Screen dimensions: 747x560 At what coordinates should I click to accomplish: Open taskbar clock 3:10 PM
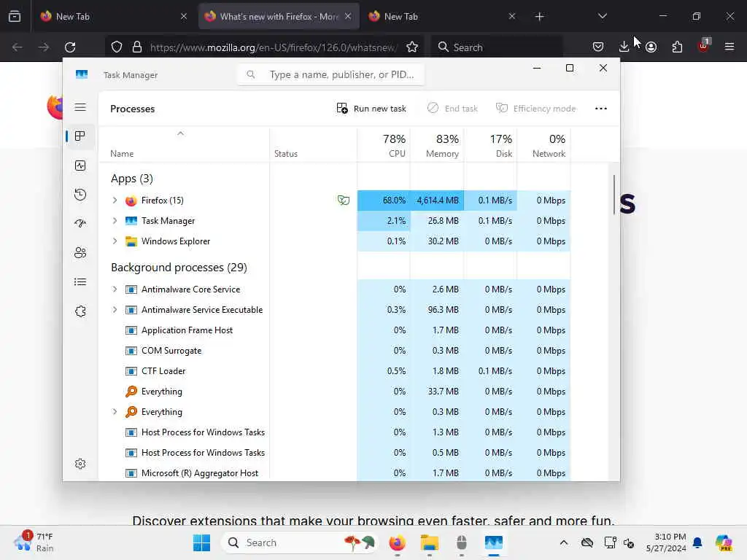(666, 542)
